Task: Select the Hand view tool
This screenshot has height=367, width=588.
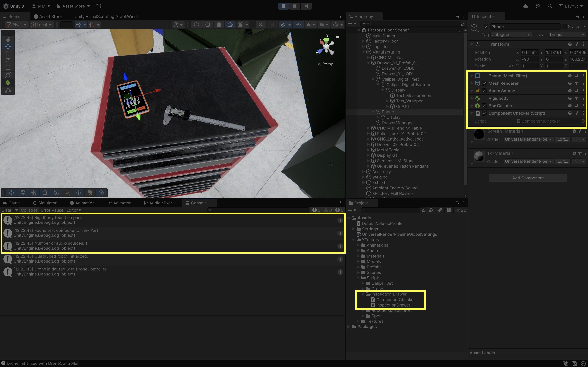Action: 8,39
